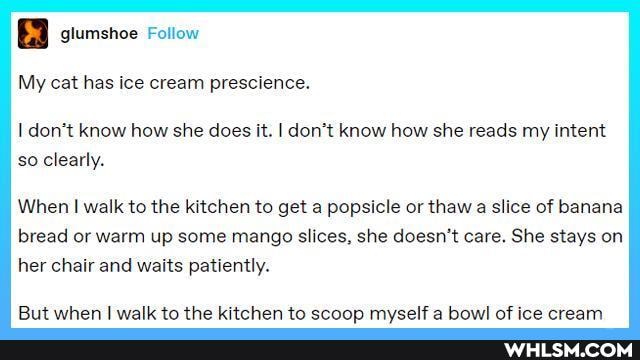Viewport: 640px width, 360px height.
Task: Click the line starting 'But when I walk'
Action: tap(310, 314)
